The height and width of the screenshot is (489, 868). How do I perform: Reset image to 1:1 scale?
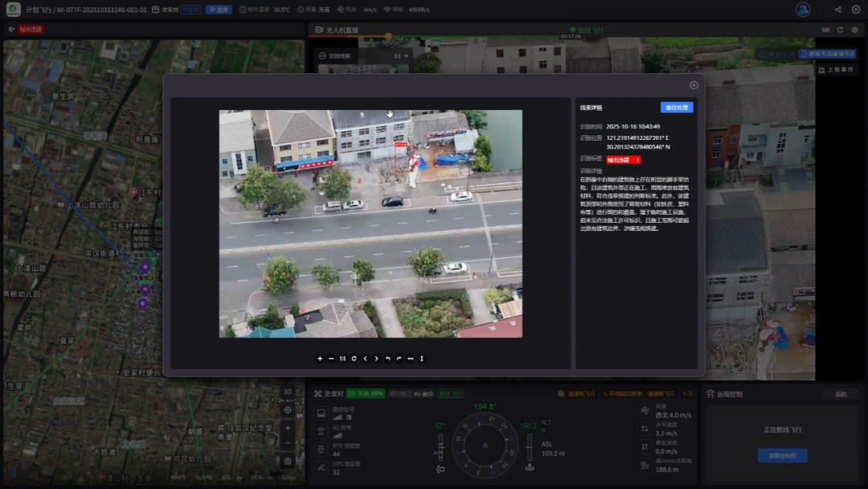[342, 359]
